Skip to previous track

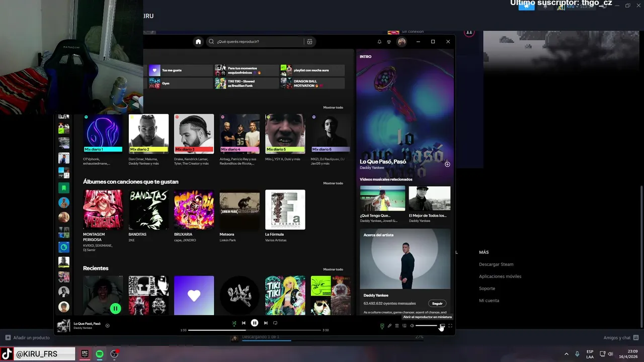click(x=244, y=323)
